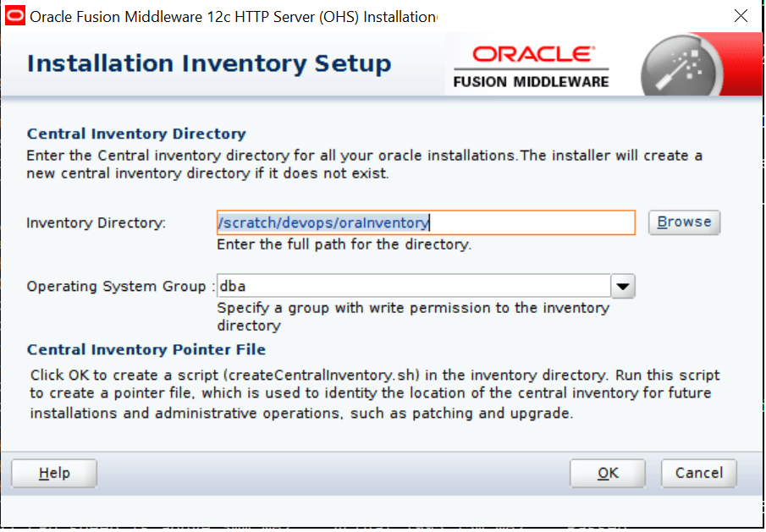Click the Installation Inventory Setup heading
Image resolution: width=766 pixels, height=532 pixels.
click(x=208, y=63)
